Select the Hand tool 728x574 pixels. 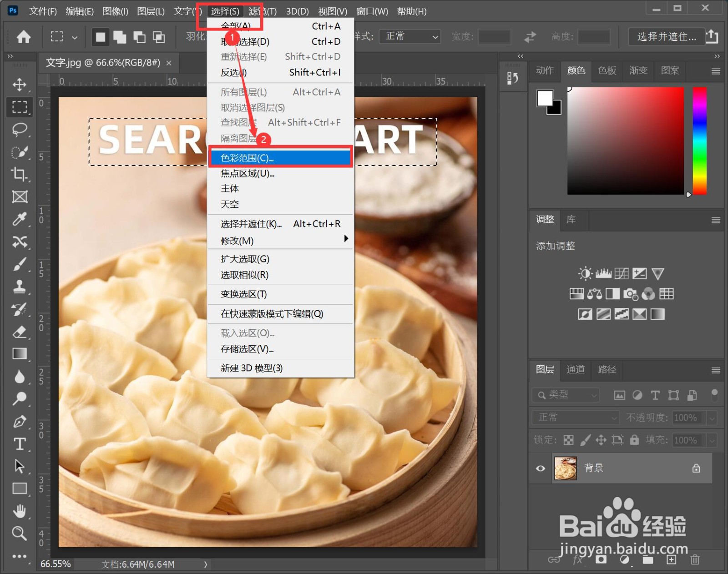[19, 511]
